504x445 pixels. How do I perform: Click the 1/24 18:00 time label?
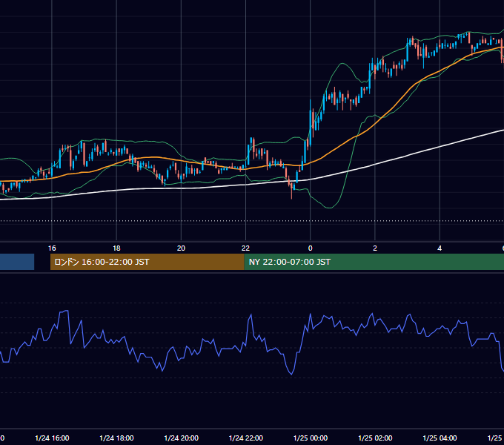116,438
